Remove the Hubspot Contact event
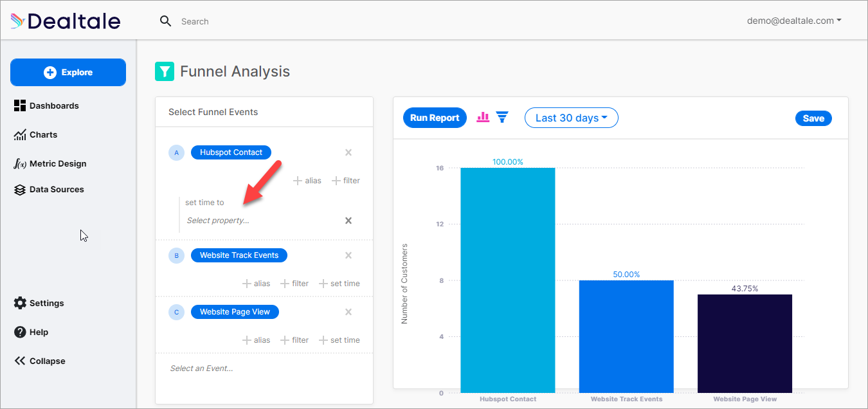Viewport: 868px width, 409px height. [x=348, y=152]
